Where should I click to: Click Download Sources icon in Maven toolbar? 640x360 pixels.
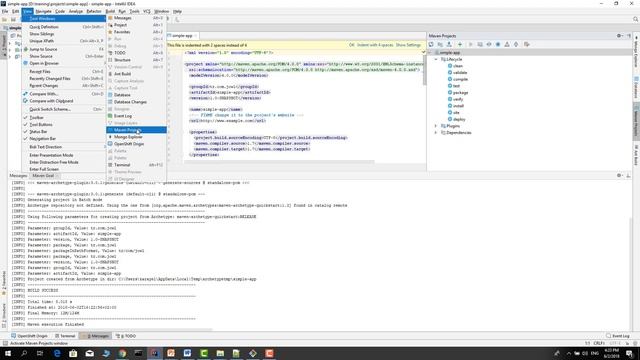coord(449,44)
